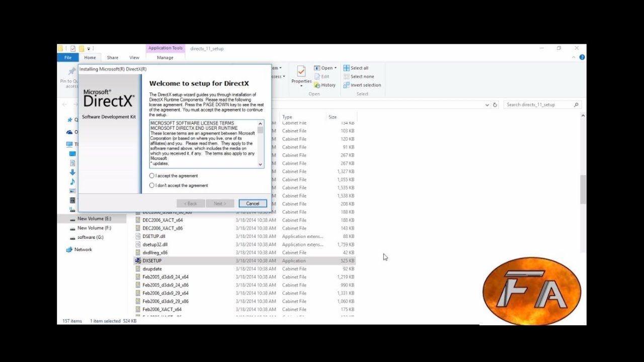Expand the Open dropdown arrow in ribbon
This screenshot has height=362, width=644.
click(x=336, y=68)
